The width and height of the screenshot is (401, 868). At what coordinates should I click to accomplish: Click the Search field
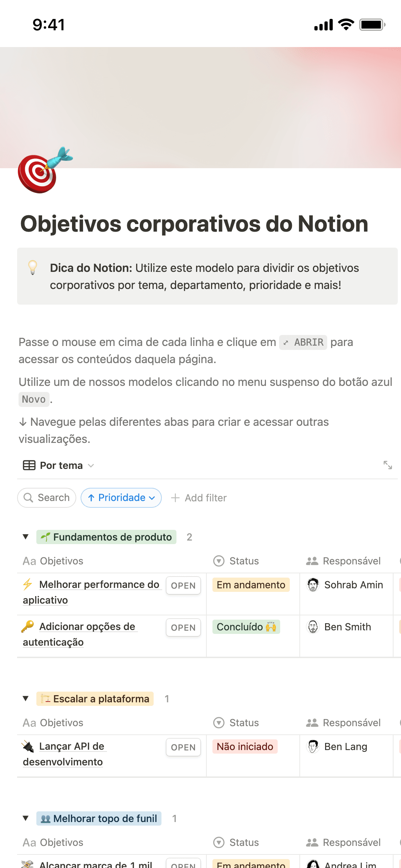(x=47, y=498)
